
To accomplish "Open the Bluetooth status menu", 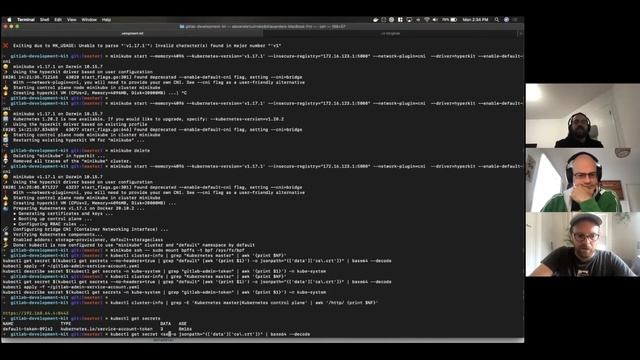I will click(418, 20).
